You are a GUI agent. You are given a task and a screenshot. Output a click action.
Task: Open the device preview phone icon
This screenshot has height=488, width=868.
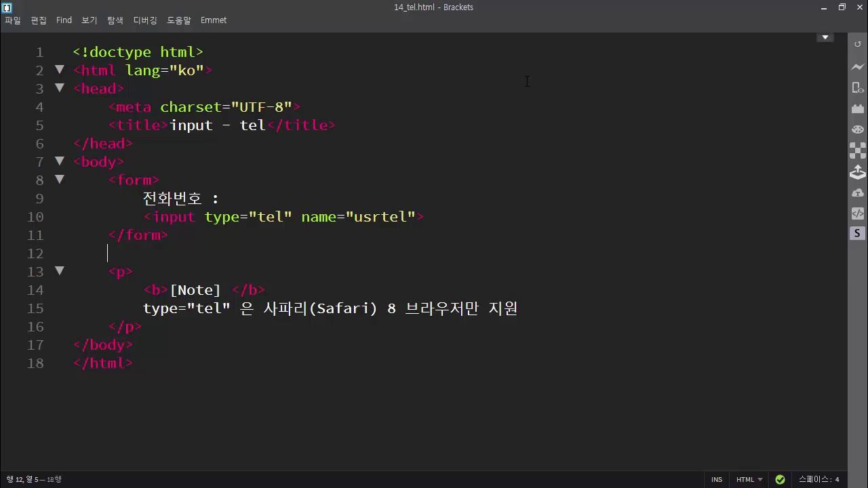point(858,88)
